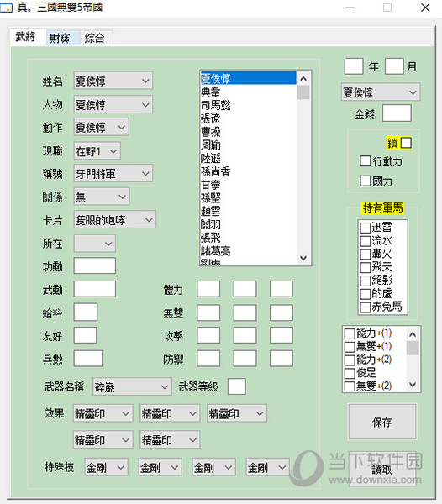Image resolution: width=442 pixels, height=504 pixels.
Task: Click the 友好 input field
Action: pyautogui.click(x=85, y=335)
